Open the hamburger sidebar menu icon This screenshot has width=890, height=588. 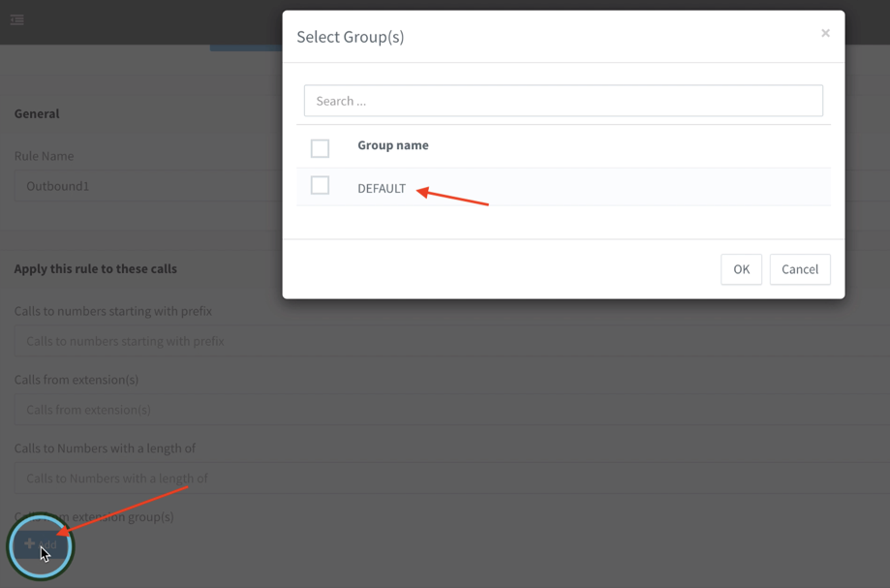[17, 19]
